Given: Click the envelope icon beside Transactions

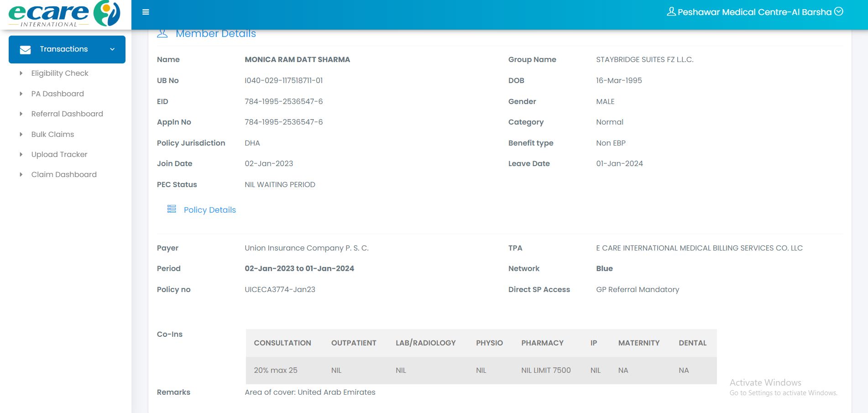Looking at the screenshot, I should pos(26,49).
